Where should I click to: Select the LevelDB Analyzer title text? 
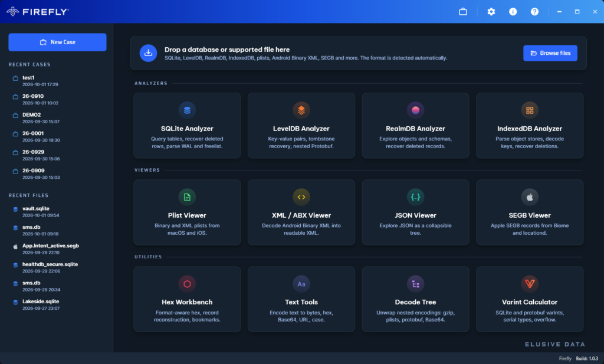[301, 129]
